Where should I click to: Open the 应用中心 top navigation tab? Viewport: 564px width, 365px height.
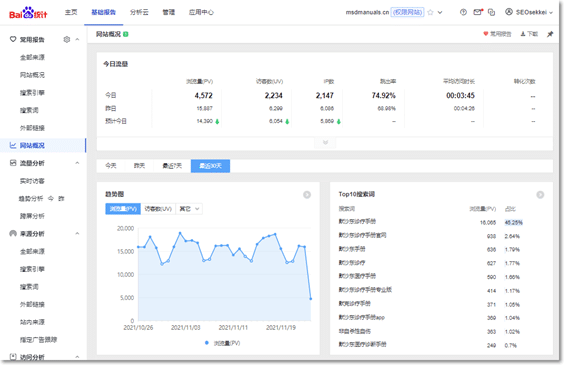coord(201,12)
